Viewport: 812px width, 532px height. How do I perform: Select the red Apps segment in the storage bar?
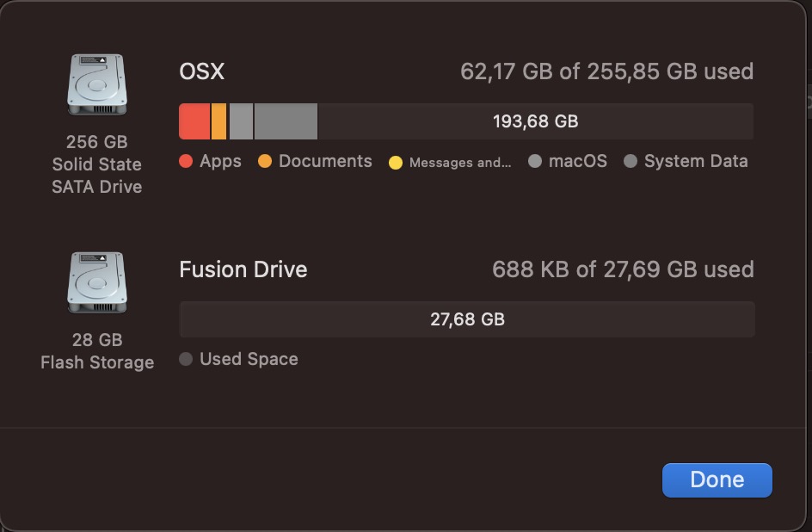(x=194, y=121)
